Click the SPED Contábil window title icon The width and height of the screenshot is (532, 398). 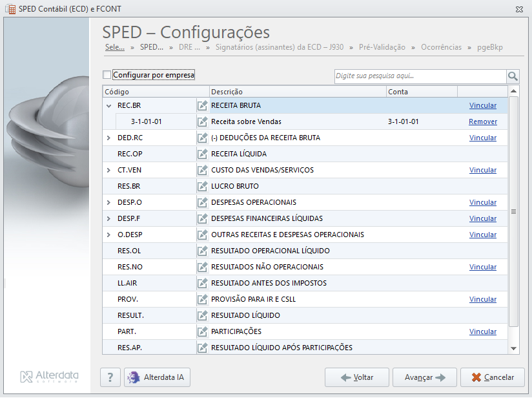pos(10,9)
